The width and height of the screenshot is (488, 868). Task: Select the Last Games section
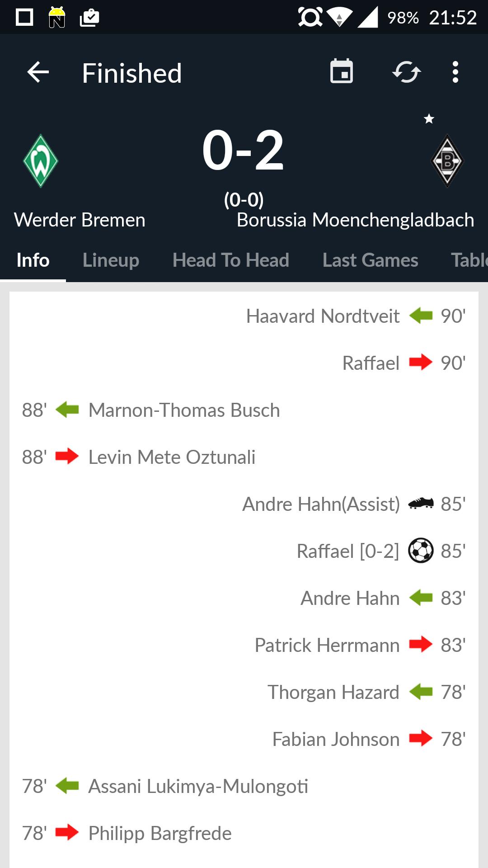(370, 260)
